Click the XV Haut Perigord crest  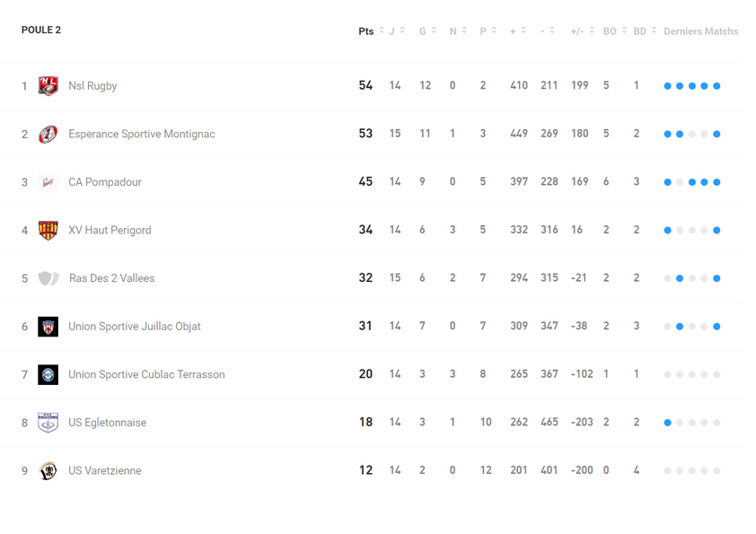pyautogui.click(x=48, y=231)
